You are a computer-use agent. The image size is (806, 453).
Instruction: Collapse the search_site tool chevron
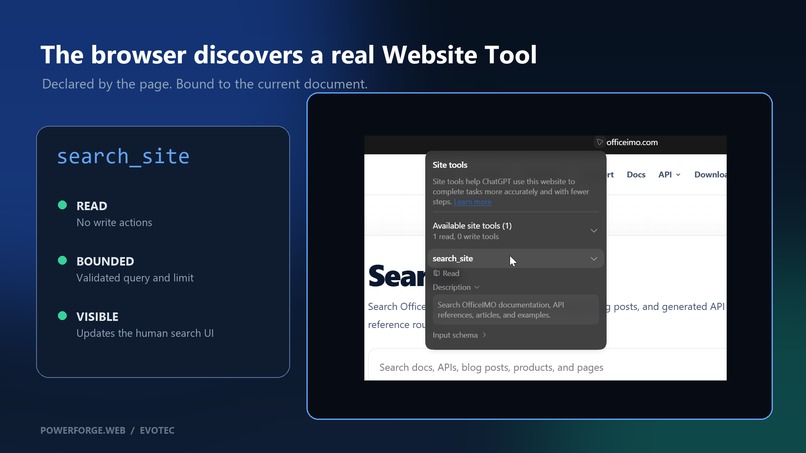coord(594,259)
